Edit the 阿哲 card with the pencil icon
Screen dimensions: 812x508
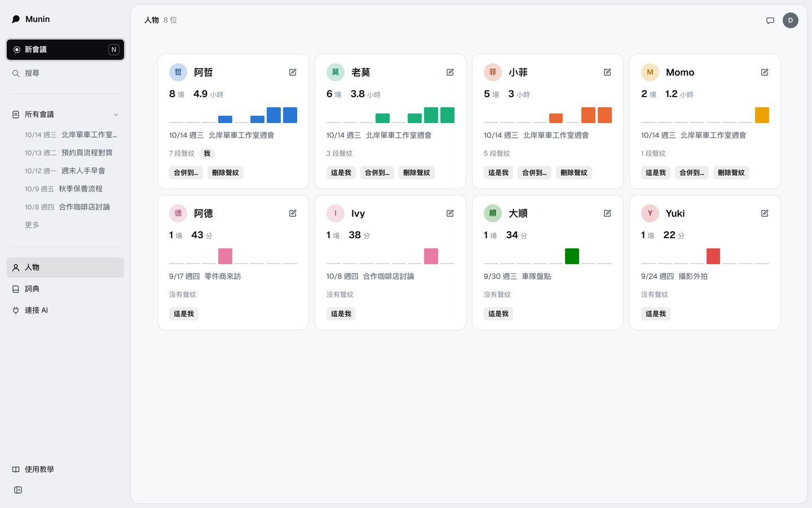[x=293, y=72]
